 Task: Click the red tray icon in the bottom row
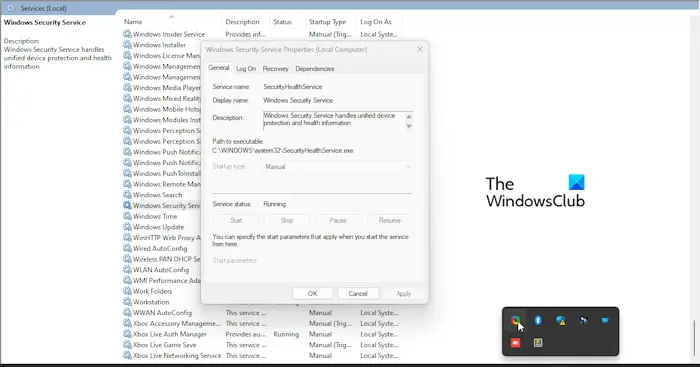tap(516, 342)
